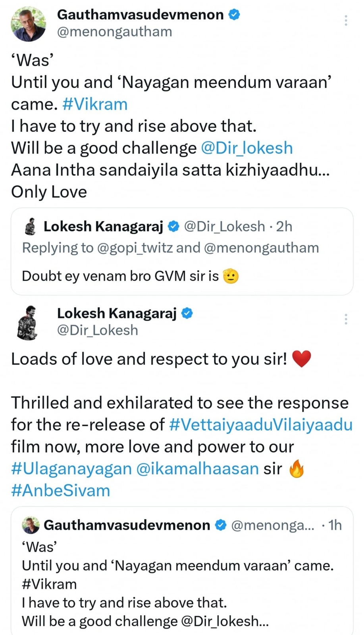Open the #VettaiyaaduVilaiyaadu hashtag
This screenshot has height=635, width=364.
(260, 425)
